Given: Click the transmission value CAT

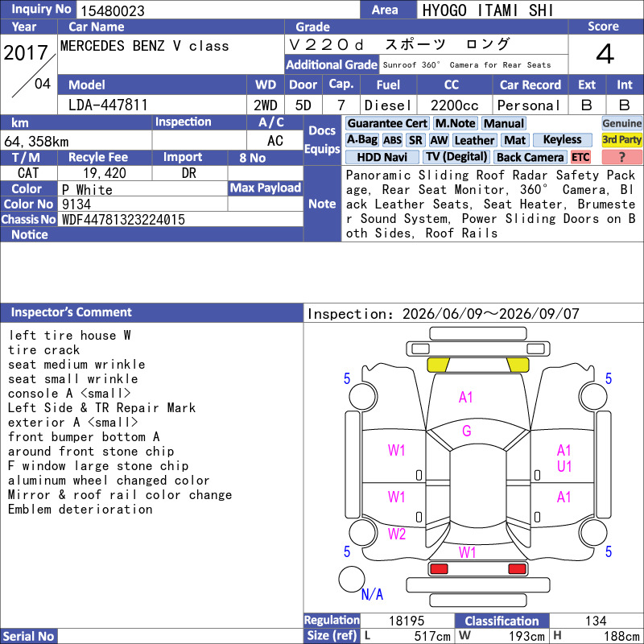Looking at the screenshot, I should click(28, 173).
